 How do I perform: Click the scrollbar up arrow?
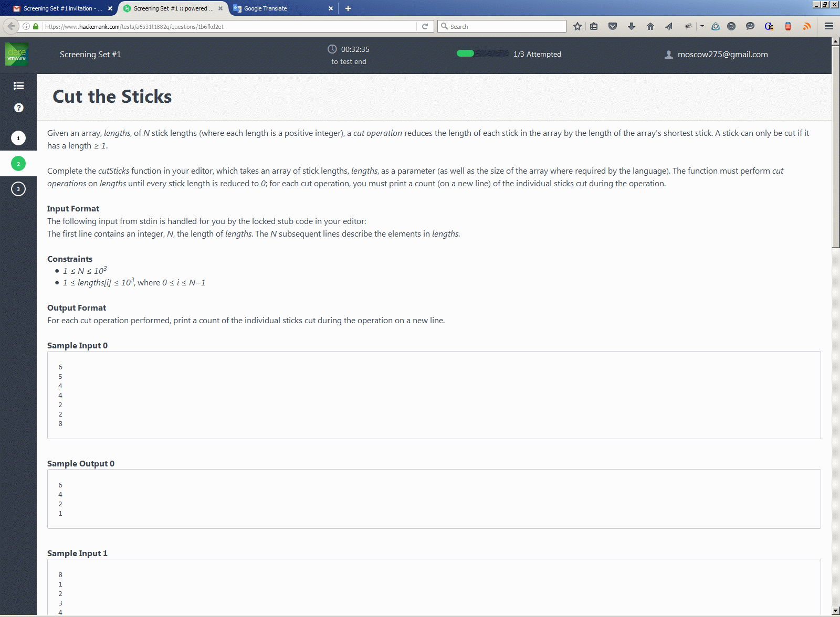[x=836, y=41]
